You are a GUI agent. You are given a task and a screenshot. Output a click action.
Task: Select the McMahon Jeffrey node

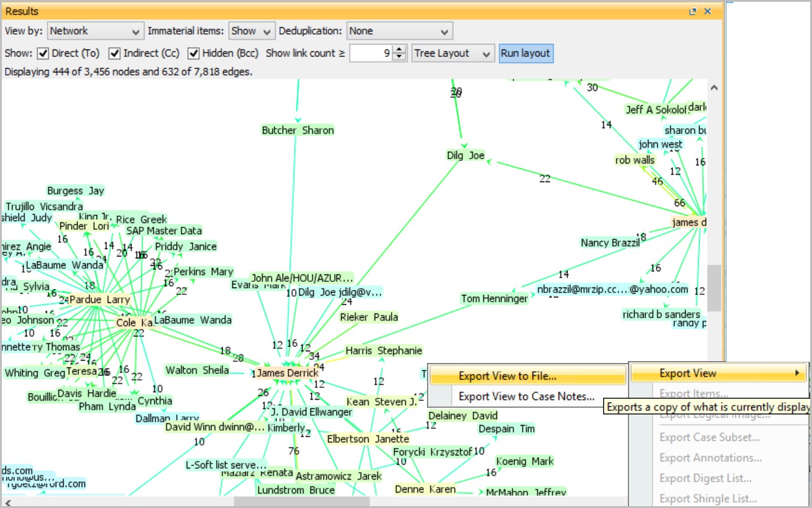526,493
